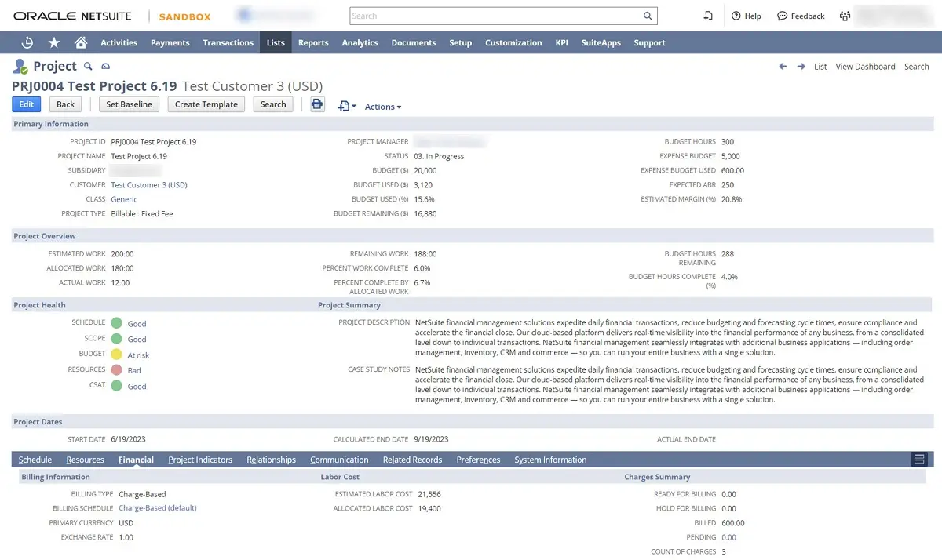The image size is (942, 560).
Task: Switch to the Resources subtab
Action: [86, 460]
